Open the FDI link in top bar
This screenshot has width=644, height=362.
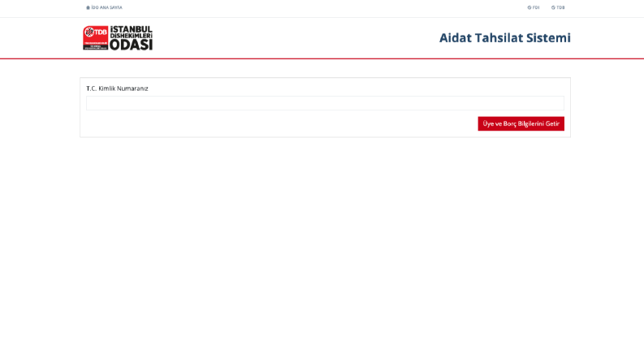point(533,7)
